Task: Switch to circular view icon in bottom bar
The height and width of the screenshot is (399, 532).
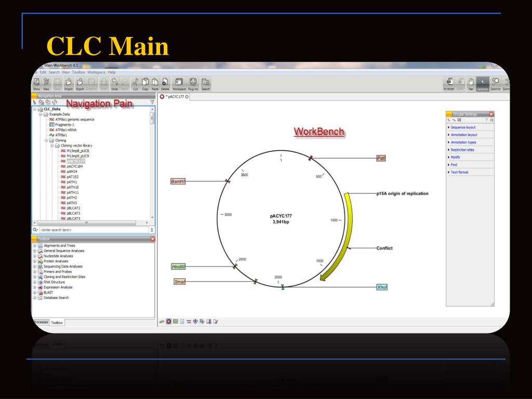Action: (x=169, y=321)
